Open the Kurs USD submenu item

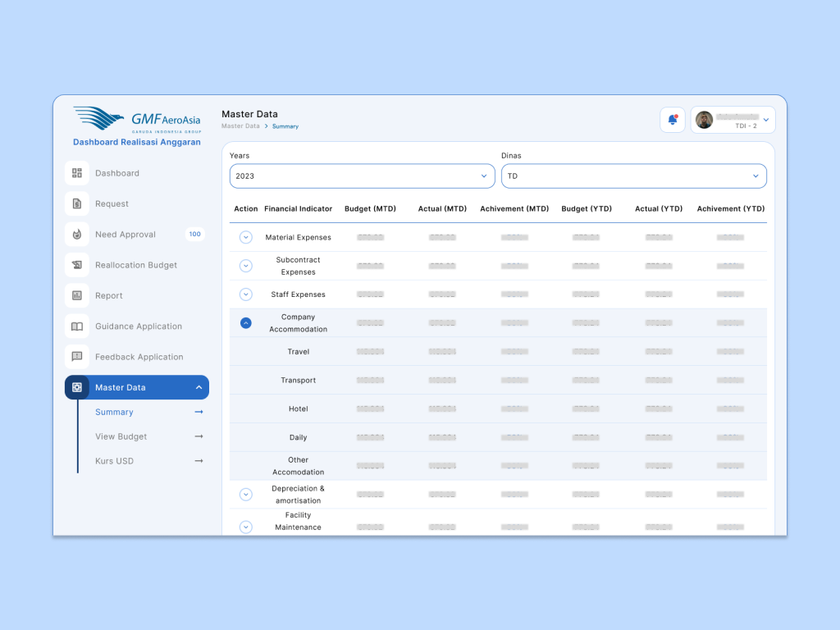click(x=115, y=461)
